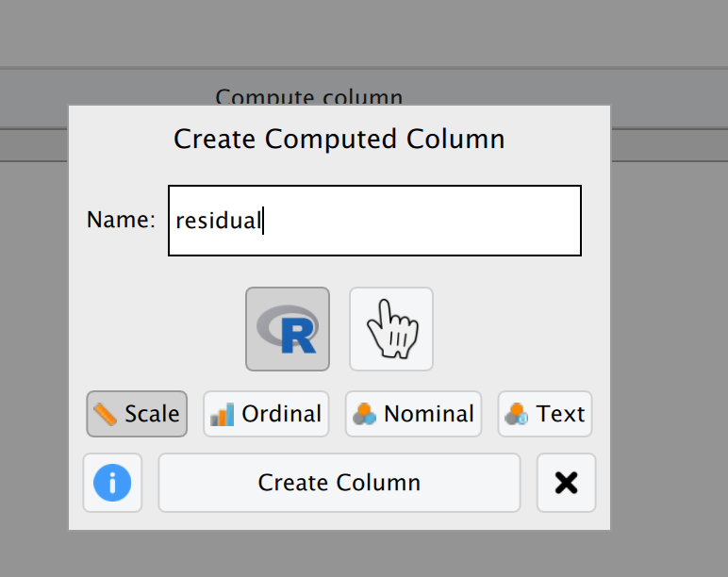The image size is (728, 577).
Task: Place cursor after the word residual
Action: 263,221
